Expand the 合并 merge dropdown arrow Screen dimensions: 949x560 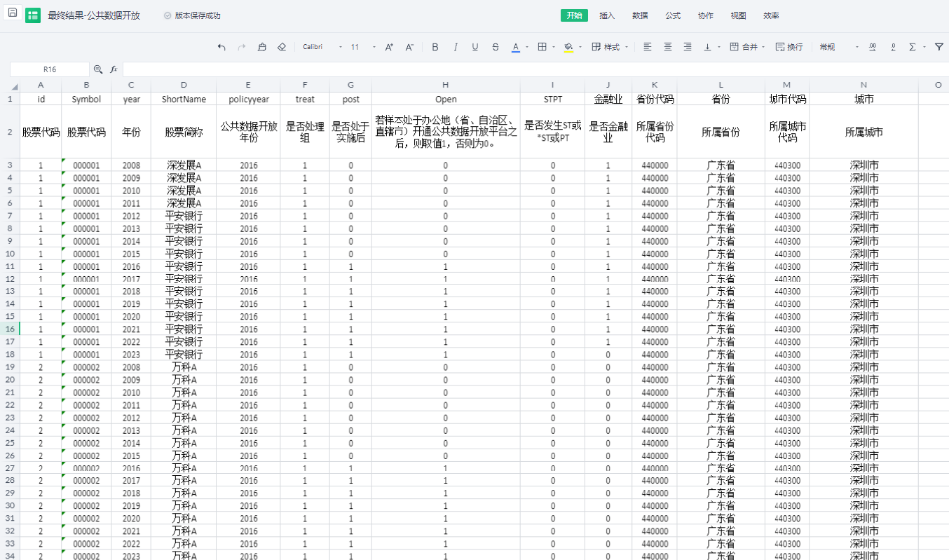(x=763, y=47)
